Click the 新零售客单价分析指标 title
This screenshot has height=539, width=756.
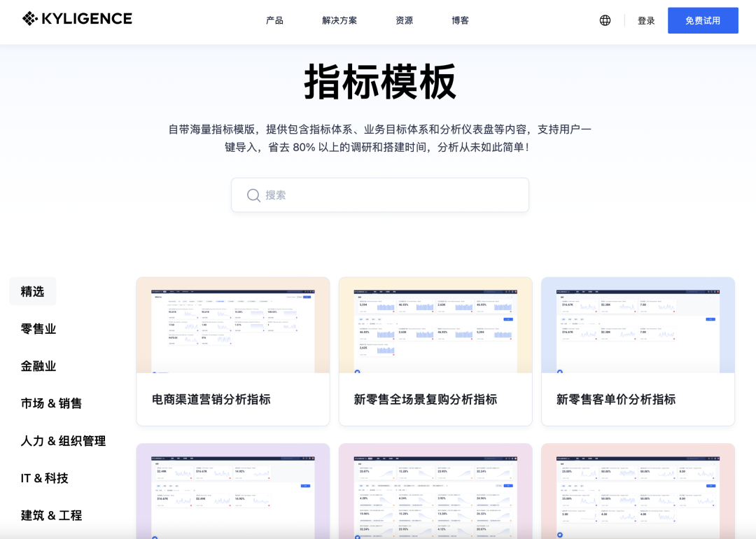[616, 399]
